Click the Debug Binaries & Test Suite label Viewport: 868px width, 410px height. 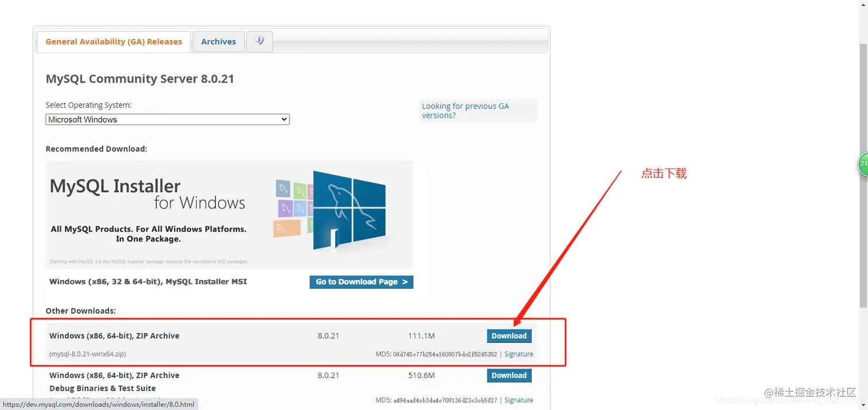tap(103, 388)
